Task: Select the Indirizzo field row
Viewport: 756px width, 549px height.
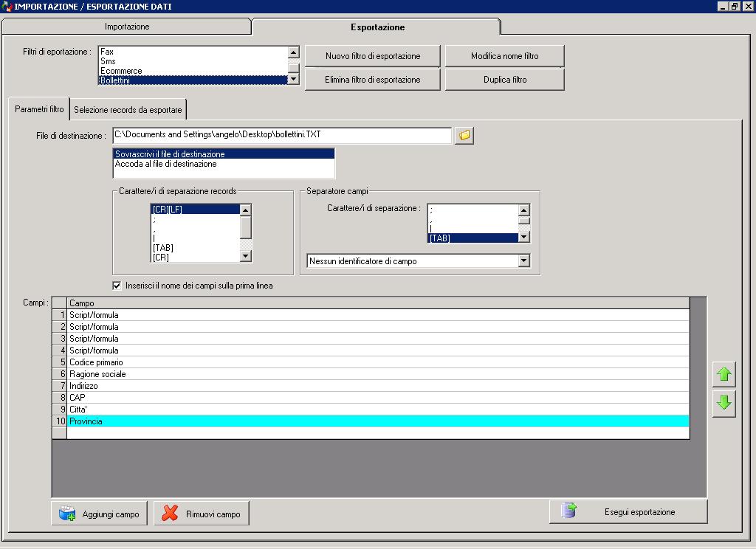Action: pos(378,386)
